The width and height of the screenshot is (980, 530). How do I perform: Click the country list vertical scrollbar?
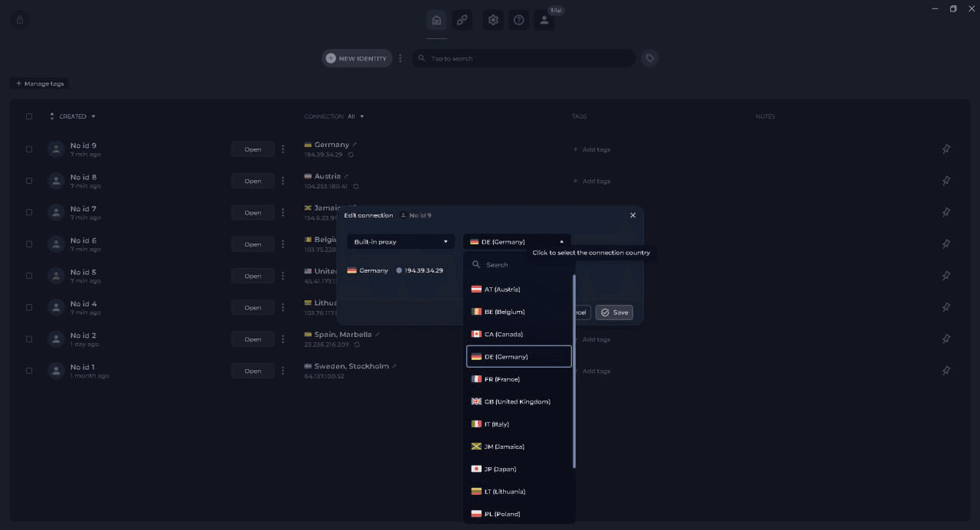(x=574, y=371)
